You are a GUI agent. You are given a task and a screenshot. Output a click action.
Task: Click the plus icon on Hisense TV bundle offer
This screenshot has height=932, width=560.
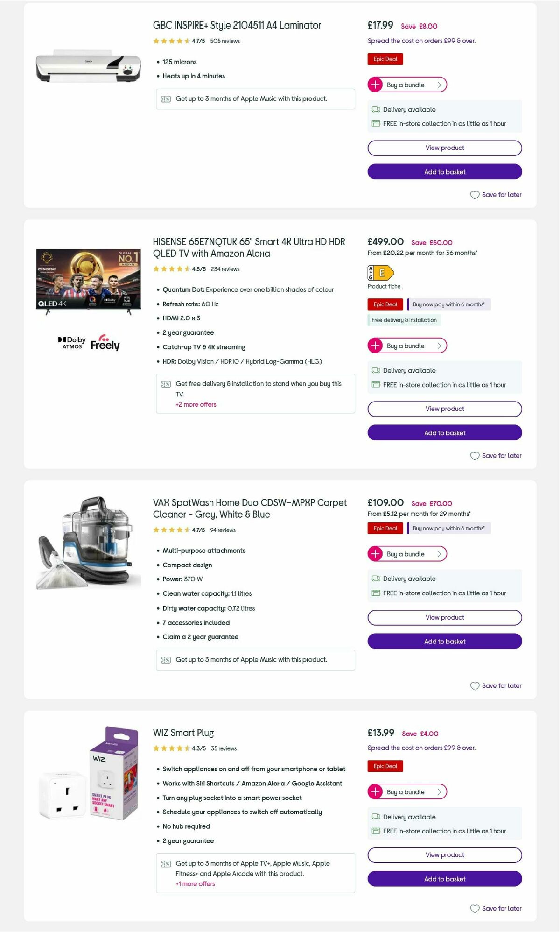pyautogui.click(x=375, y=346)
